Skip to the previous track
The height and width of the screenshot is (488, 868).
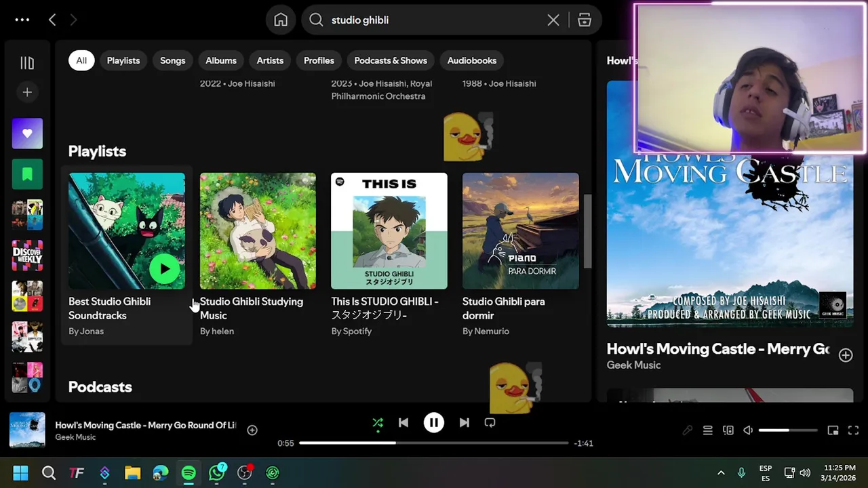[x=403, y=423]
